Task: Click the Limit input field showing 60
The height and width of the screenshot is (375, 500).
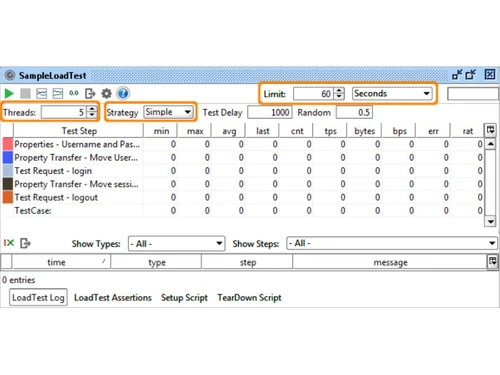Action: 313,94
